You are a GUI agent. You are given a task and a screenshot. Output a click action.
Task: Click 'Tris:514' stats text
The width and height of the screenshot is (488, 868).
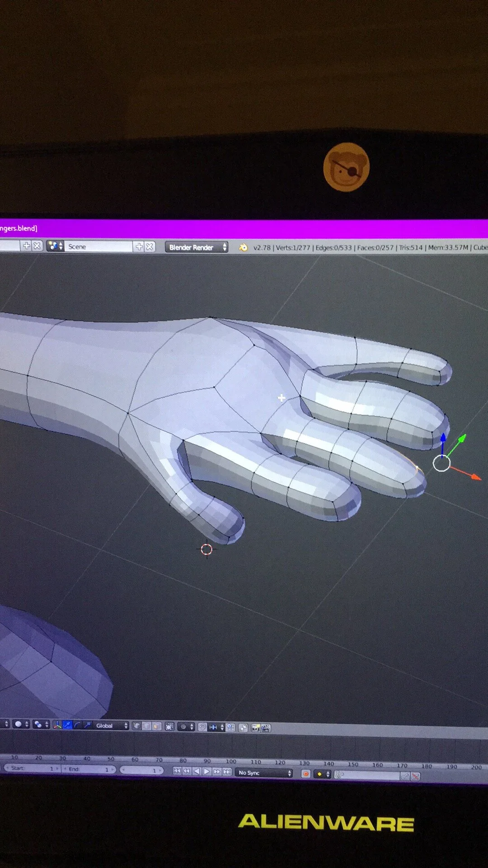(x=411, y=248)
